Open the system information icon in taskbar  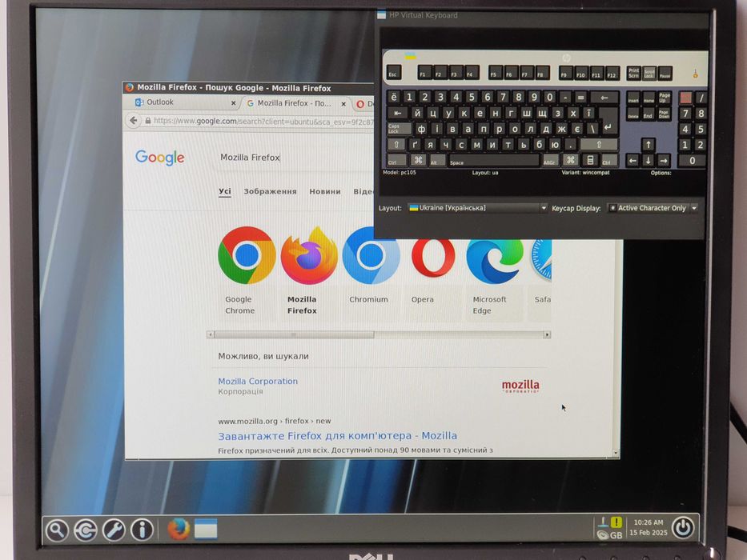[x=142, y=530]
